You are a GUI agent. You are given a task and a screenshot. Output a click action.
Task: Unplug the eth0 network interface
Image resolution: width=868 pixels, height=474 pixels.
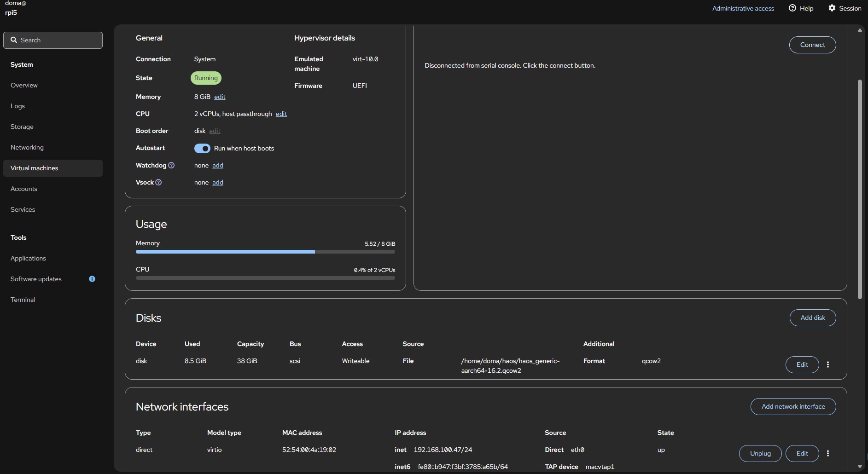tap(760, 453)
